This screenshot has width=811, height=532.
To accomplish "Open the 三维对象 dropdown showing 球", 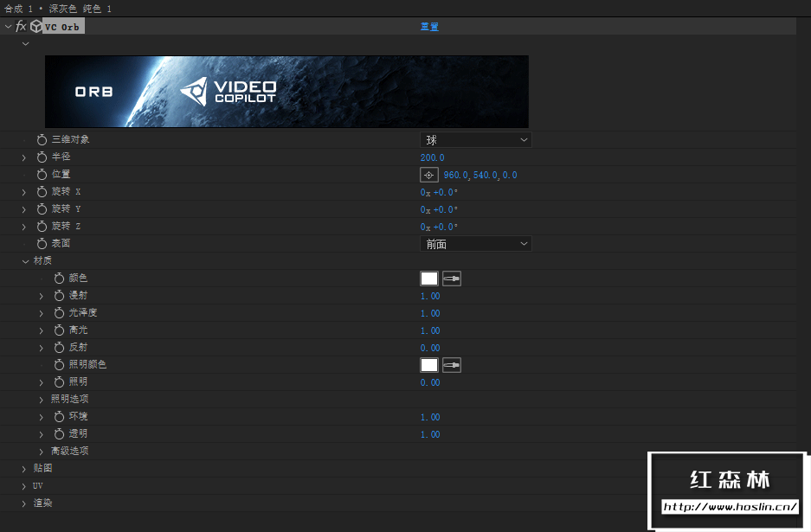I will click(475, 139).
